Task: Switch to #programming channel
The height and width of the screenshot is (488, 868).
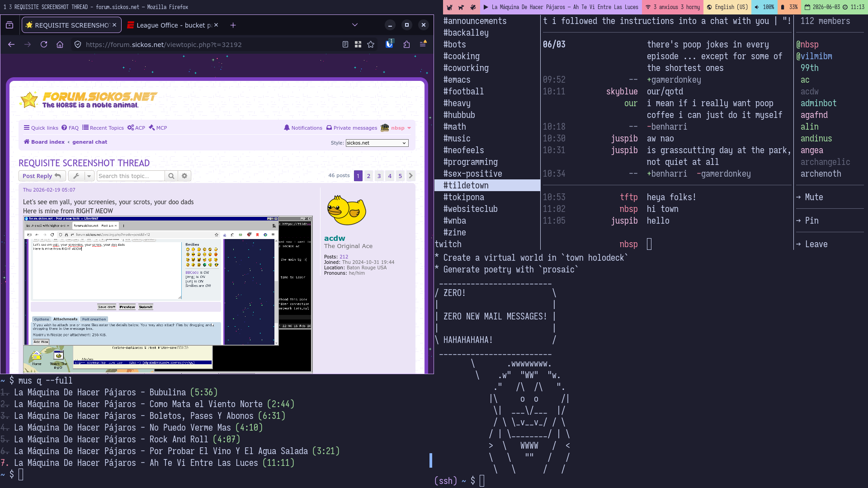Action: 470,162
